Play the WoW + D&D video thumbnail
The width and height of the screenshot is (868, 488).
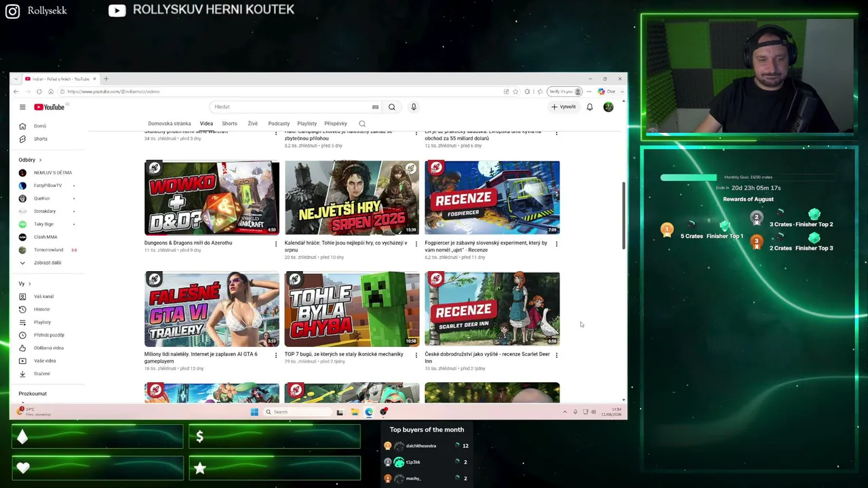point(212,198)
